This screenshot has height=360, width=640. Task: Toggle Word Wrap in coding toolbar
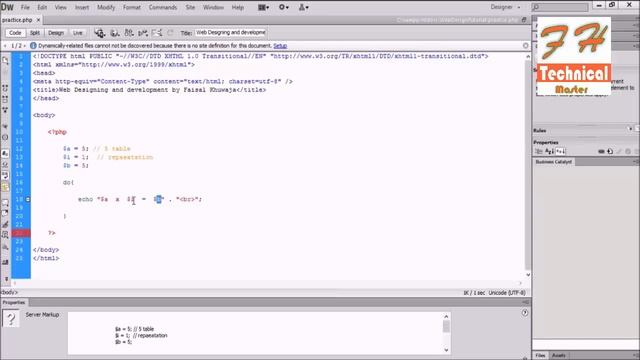point(5,175)
